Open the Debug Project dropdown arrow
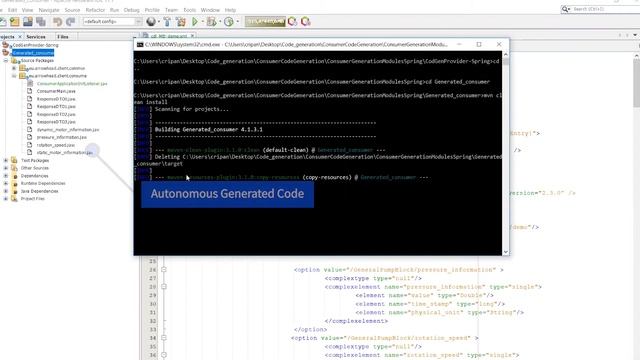The image size is (640, 360). pyautogui.click(x=220, y=22)
